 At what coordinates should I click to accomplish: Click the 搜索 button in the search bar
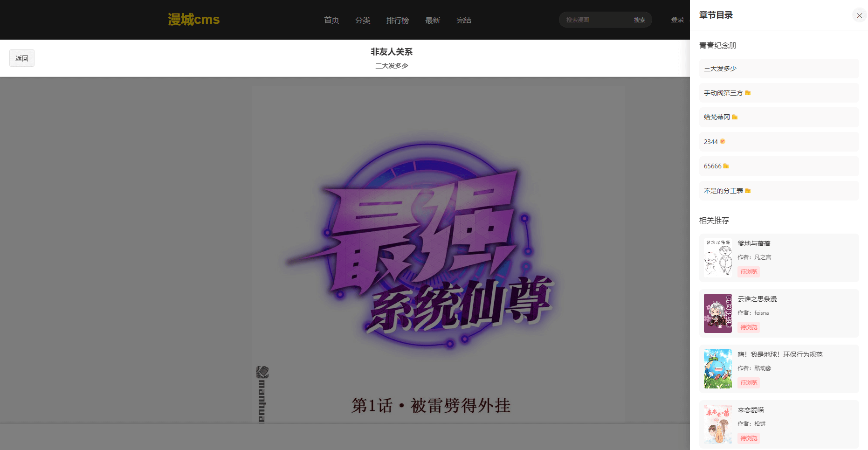point(639,19)
